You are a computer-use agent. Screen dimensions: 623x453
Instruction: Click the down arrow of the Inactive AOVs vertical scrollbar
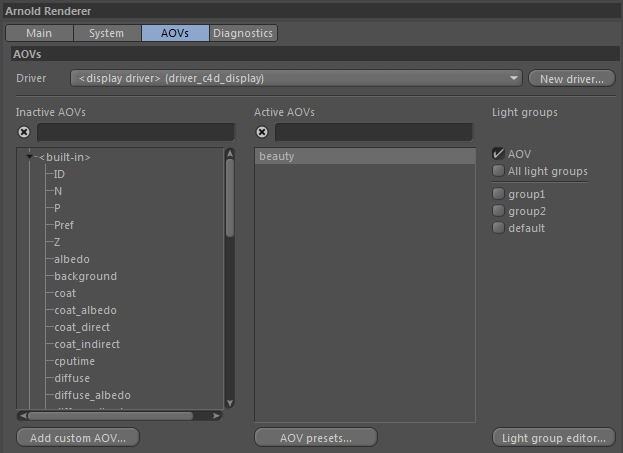(230, 403)
